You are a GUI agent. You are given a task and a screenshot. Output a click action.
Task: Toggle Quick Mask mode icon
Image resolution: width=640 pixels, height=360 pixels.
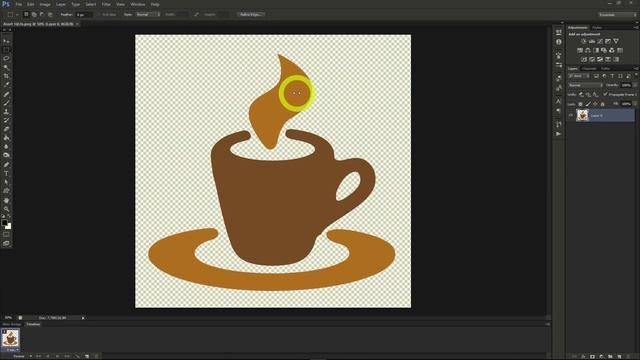[x=6, y=235]
